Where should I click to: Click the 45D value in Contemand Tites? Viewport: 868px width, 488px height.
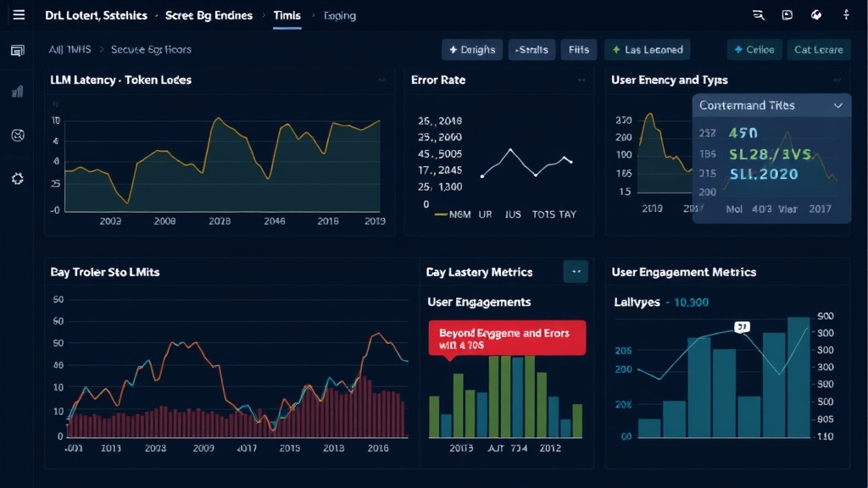(x=743, y=133)
